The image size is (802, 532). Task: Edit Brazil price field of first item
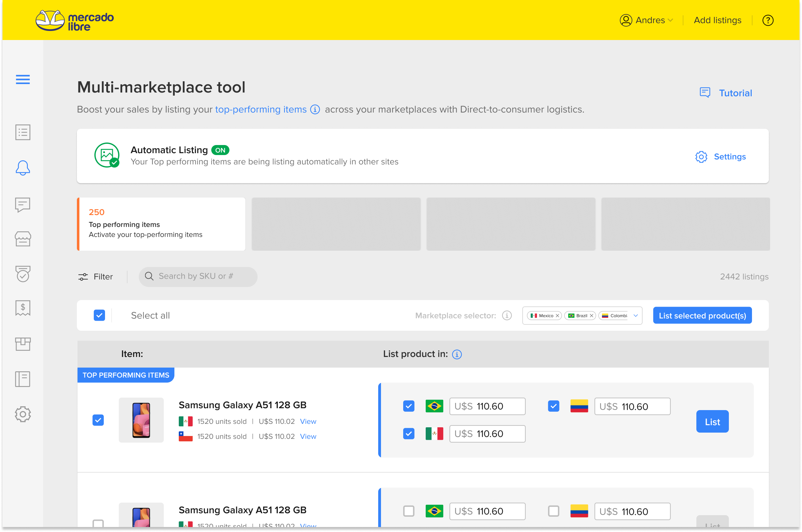pos(488,406)
